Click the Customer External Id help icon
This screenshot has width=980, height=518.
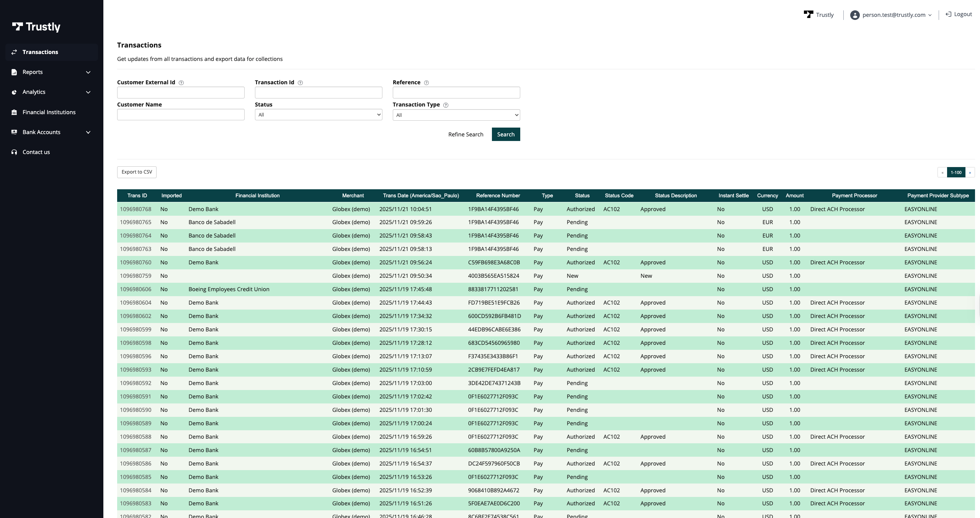point(181,83)
